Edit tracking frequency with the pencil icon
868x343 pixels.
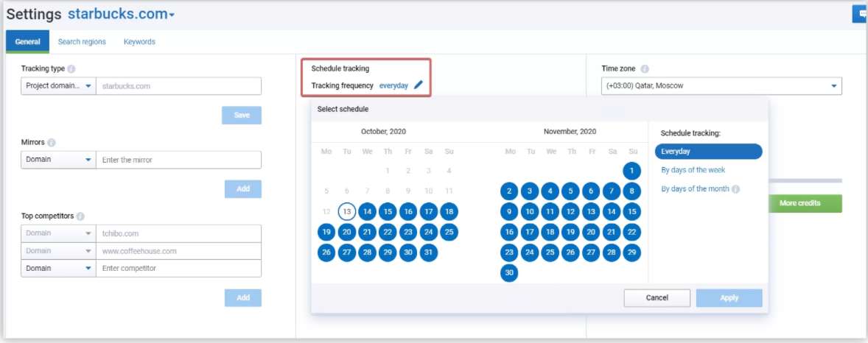pos(419,85)
